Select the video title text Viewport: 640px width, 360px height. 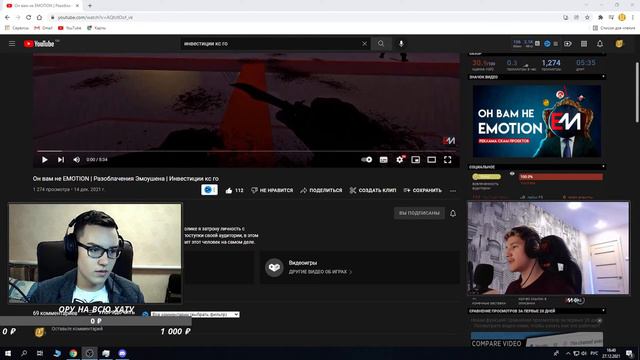coord(126,179)
